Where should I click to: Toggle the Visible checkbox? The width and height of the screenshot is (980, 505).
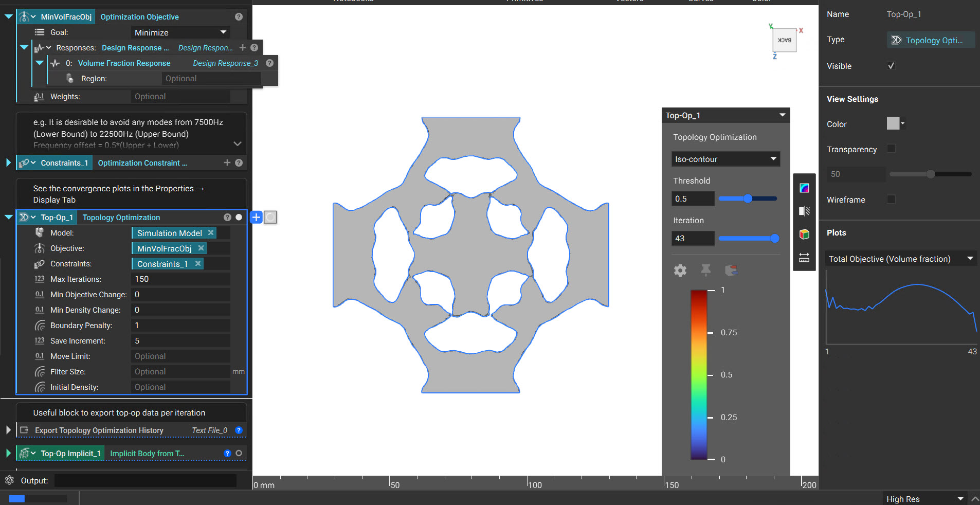click(x=891, y=66)
